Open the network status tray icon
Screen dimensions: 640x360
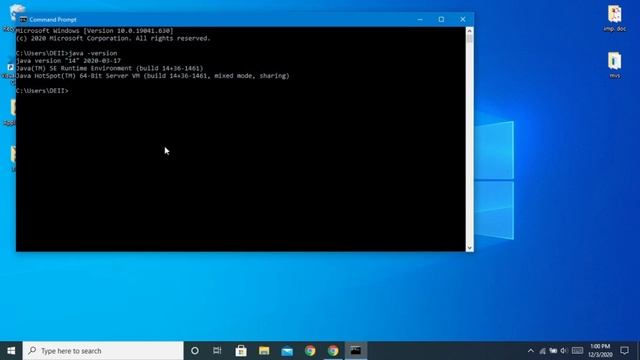click(x=542, y=351)
